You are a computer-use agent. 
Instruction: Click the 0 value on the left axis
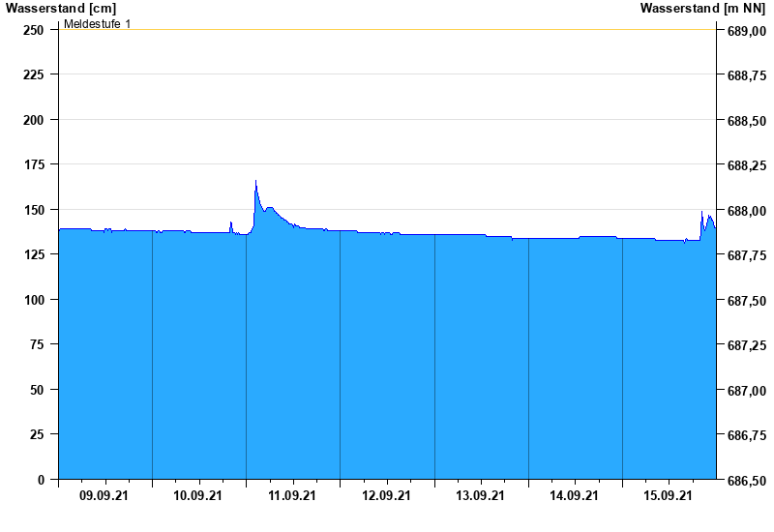pyautogui.click(x=41, y=479)
